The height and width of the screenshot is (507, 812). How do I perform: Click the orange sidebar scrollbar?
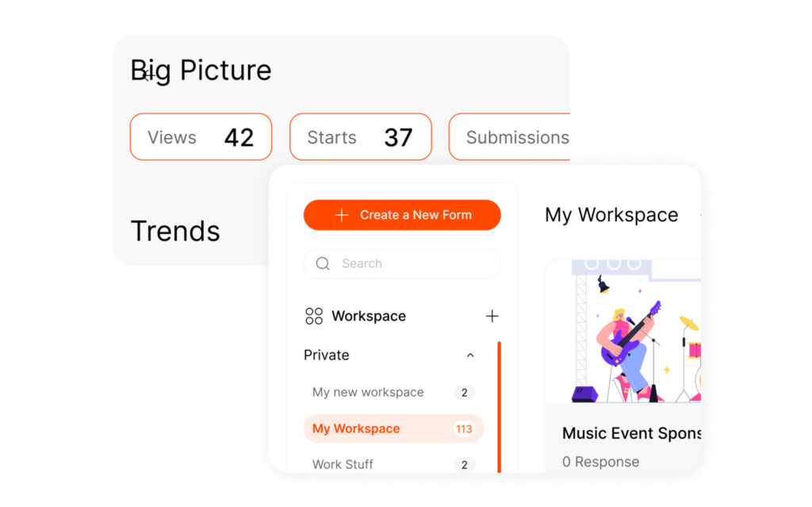coord(499,405)
